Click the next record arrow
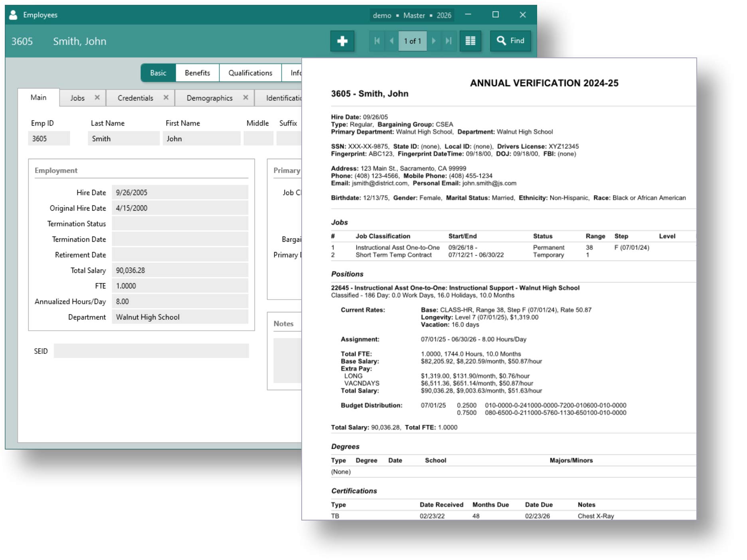Screen dimensions: 747x560 [434, 41]
